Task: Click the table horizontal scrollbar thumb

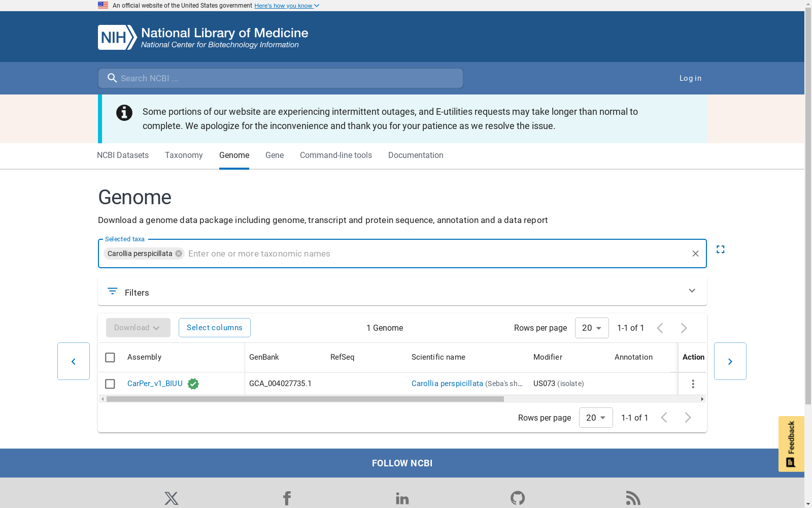Action: (305, 399)
